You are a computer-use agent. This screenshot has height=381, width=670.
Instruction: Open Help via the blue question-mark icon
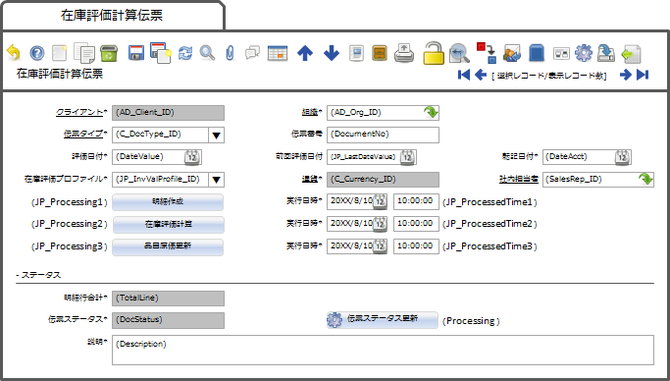click(37, 53)
